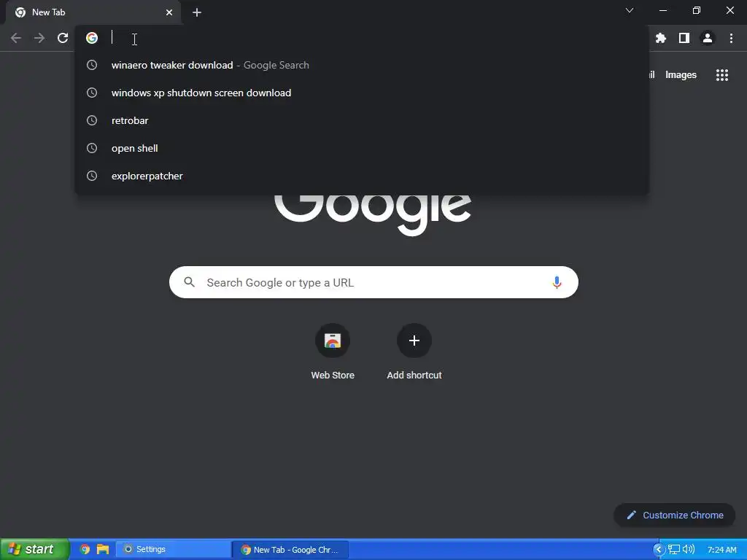This screenshot has height=560, width=747.
Task: Click the magnifier icon in search box
Action: click(x=189, y=282)
